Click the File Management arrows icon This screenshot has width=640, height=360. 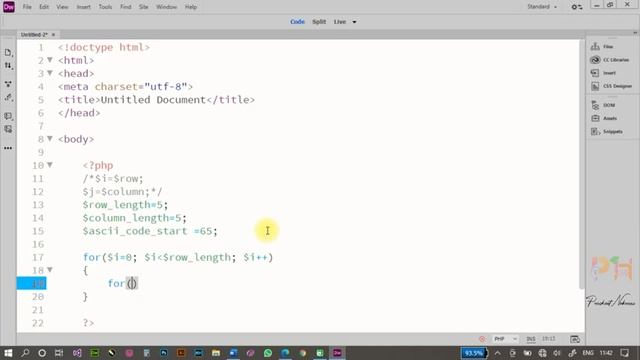8,65
